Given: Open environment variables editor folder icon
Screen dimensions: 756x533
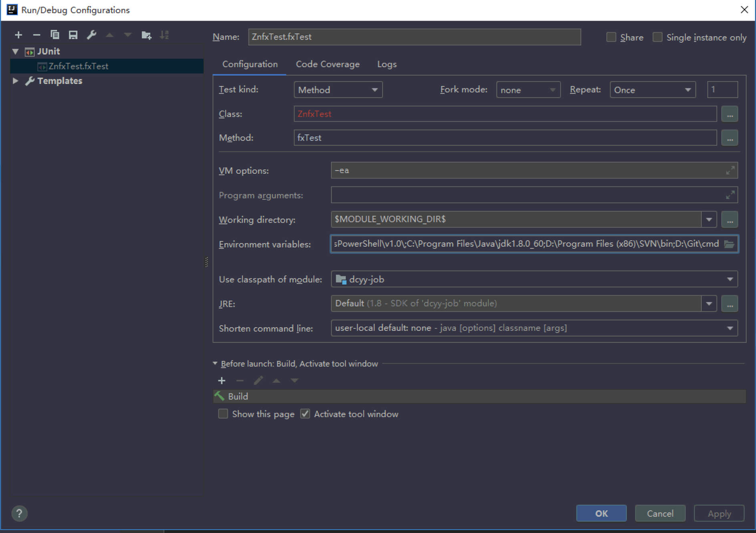Looking at the screenshot, I should pyautogui.click(x=729, y=244).
